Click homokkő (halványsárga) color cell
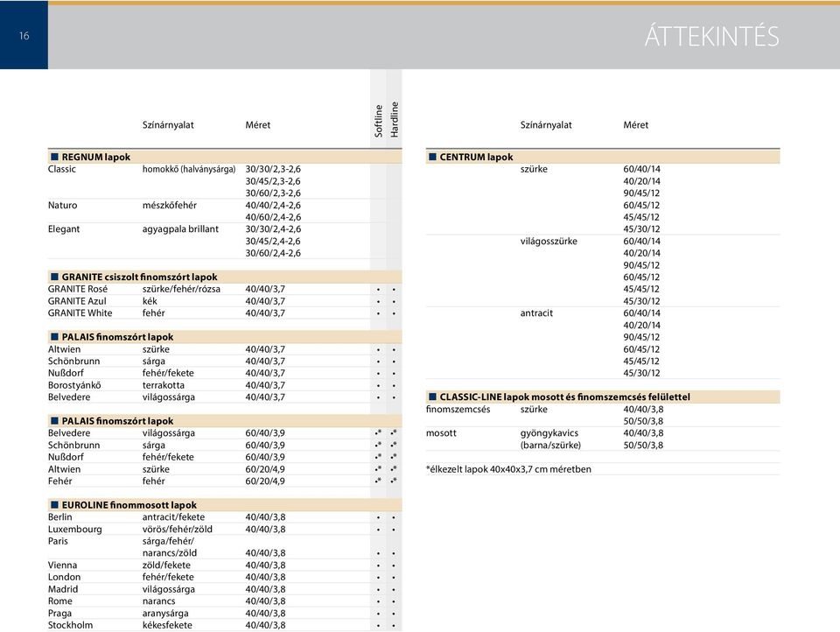This screenshot has height=632, width=840. [x=189, y=170]
